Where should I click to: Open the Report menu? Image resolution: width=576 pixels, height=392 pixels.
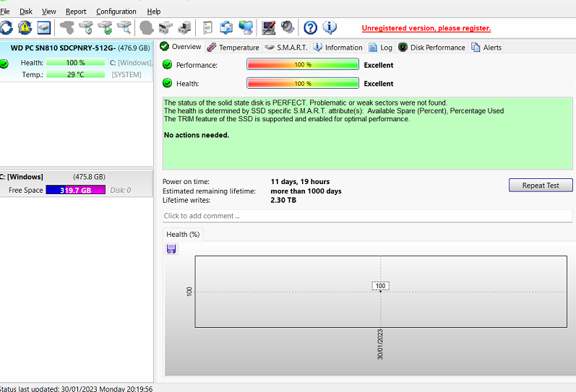point(76,12)
